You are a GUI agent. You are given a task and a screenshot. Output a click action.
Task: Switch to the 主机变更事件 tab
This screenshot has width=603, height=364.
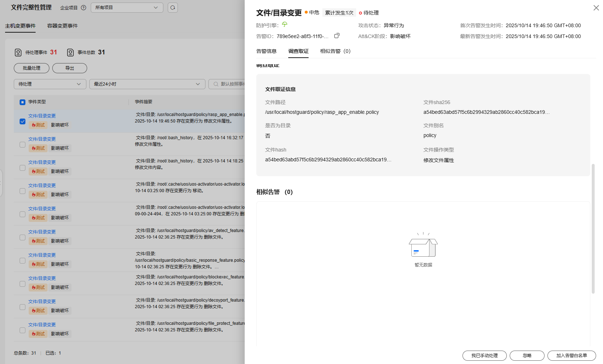pyautogui.click(x=20, y=26)
